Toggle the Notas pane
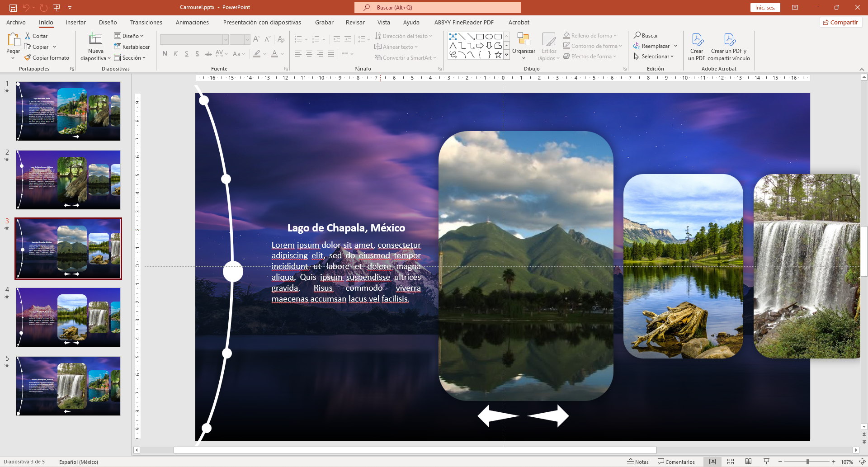The height and width of the screenshot is (467, 868). (638, 462)
